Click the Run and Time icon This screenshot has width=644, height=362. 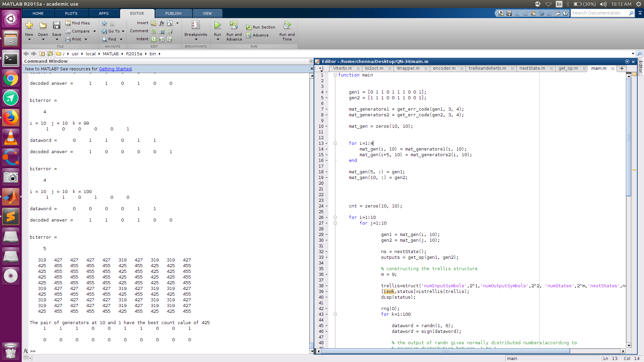pos(287,25)
